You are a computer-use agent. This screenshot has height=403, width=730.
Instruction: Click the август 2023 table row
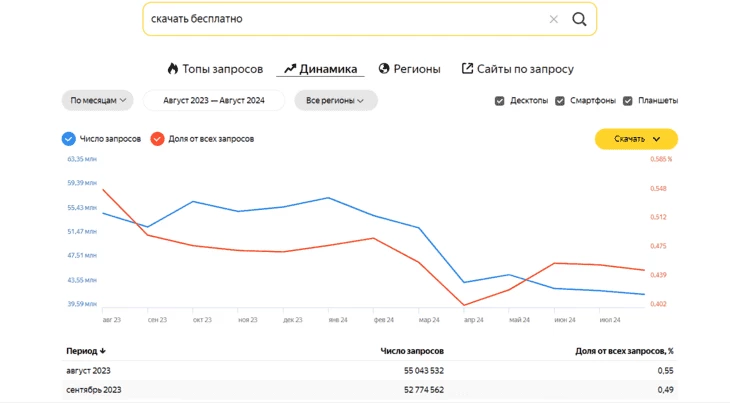click(370, 370)
